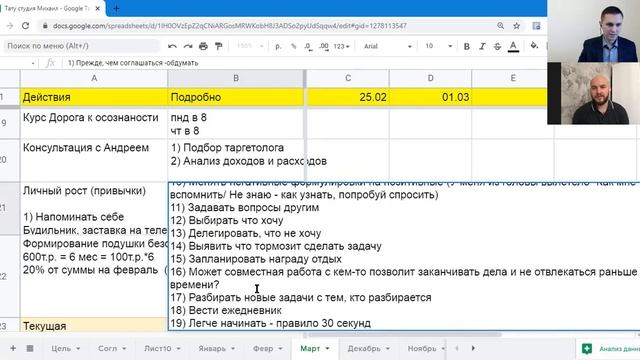The image size is (640, 360).
Task: Decrease decimal places
Action: pos(308,47)
